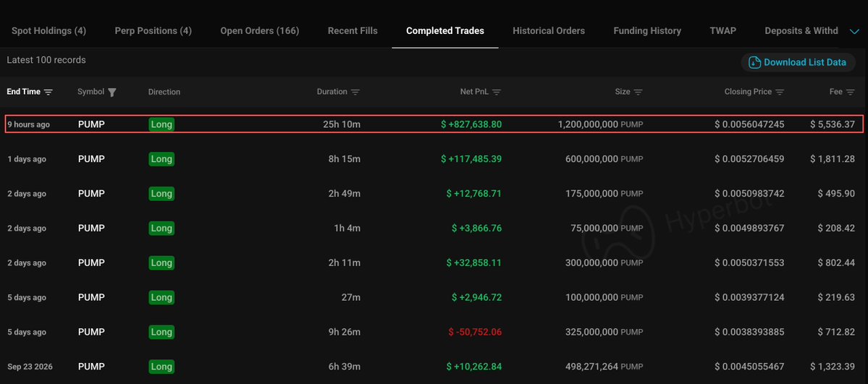Sort by Fee column icon
Viewport: 868px width, 384px height.
tap(851, 93)
